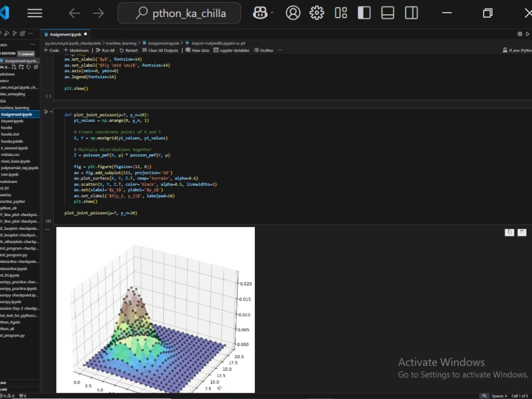Image resolution: width=532 pixels, height=399 pixels.
Task: Toggle the Primary Side Bar
Action: [x=364, y=13]
